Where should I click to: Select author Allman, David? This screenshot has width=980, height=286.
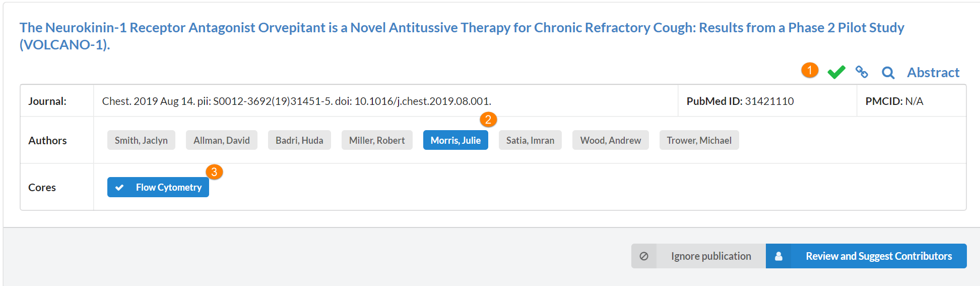tap(221, 140)
